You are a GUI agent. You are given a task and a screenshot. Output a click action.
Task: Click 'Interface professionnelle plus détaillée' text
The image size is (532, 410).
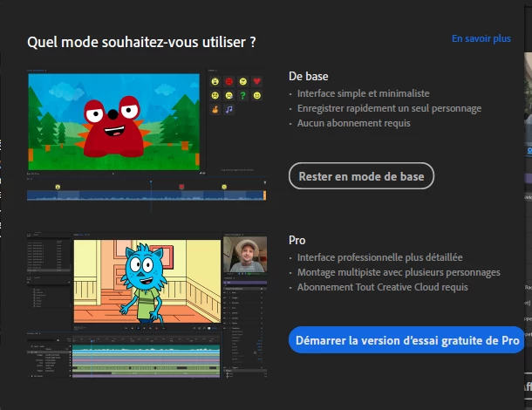tap(379, 257)
